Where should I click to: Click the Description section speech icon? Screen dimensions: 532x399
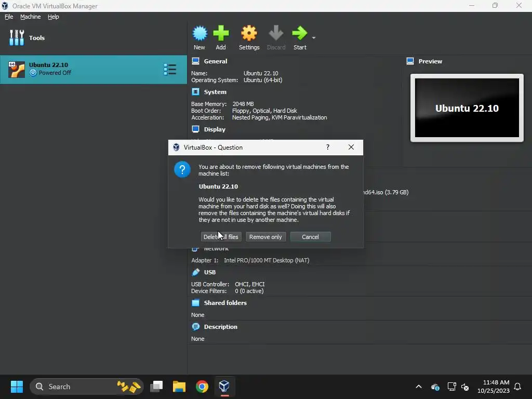pyautogui.click(x=195, y=327)
